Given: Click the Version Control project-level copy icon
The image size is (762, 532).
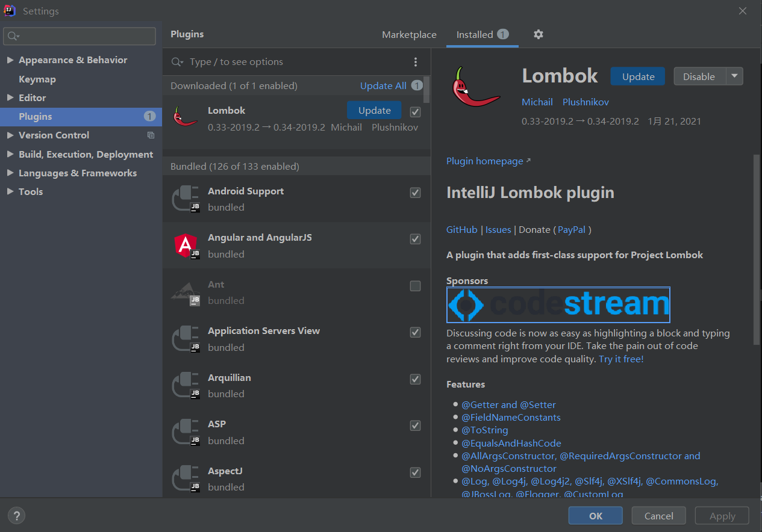Looking at the screenshot, I should click(151, 135).
